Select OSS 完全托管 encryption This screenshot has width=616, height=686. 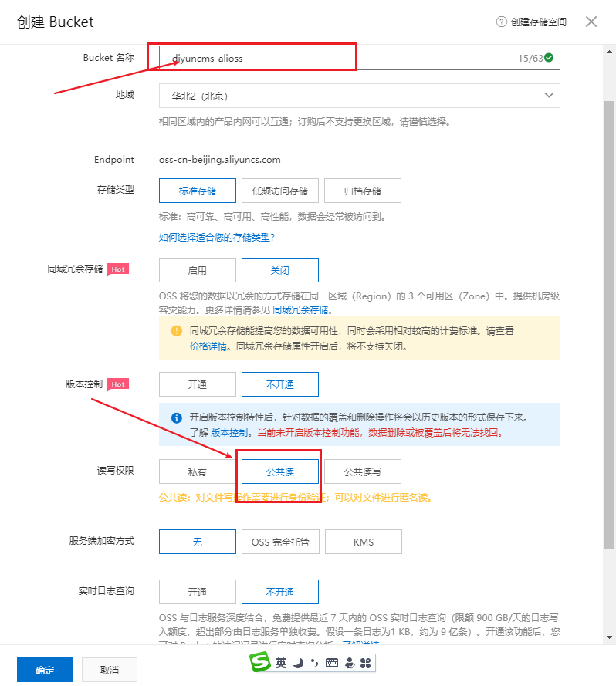tap(280, 542)
